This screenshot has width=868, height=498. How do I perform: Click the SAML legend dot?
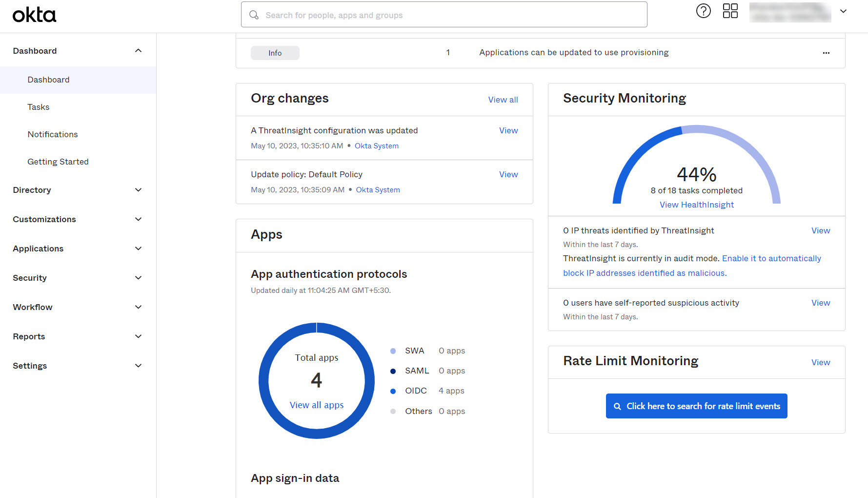point(393,371)
